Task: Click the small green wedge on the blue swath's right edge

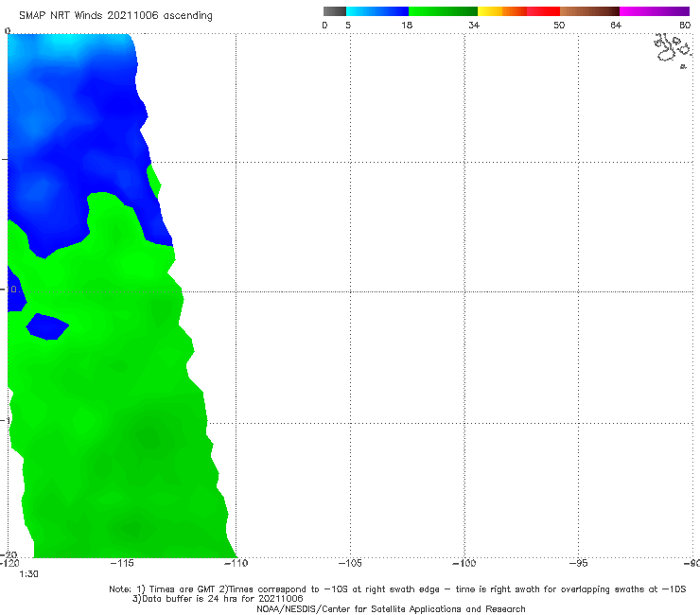Action: click(x=154, y=181)
